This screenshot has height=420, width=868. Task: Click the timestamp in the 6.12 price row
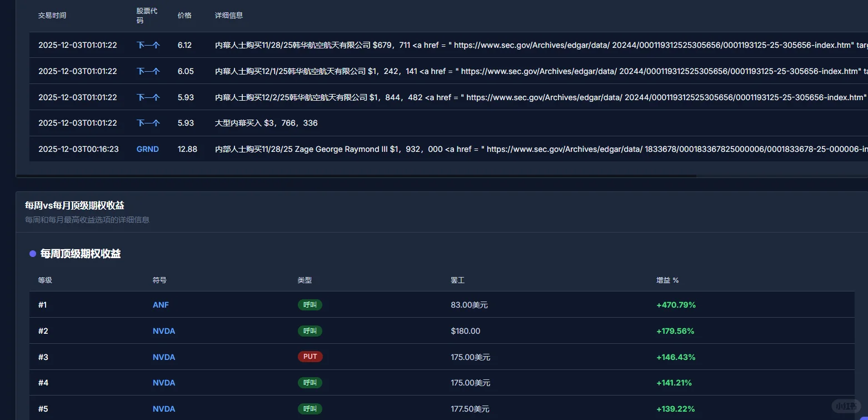pyautogui.click(x=78, y=45)
